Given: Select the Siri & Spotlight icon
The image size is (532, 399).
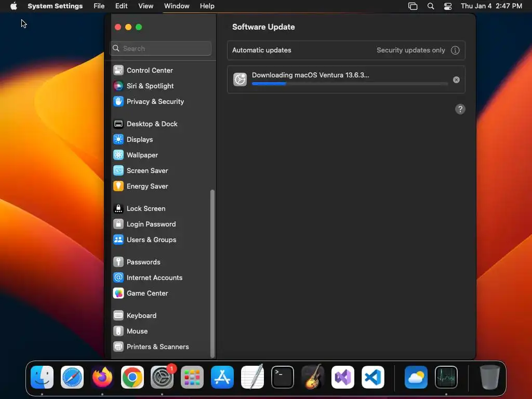Looking at the screenshot, I should pos(118,86).
